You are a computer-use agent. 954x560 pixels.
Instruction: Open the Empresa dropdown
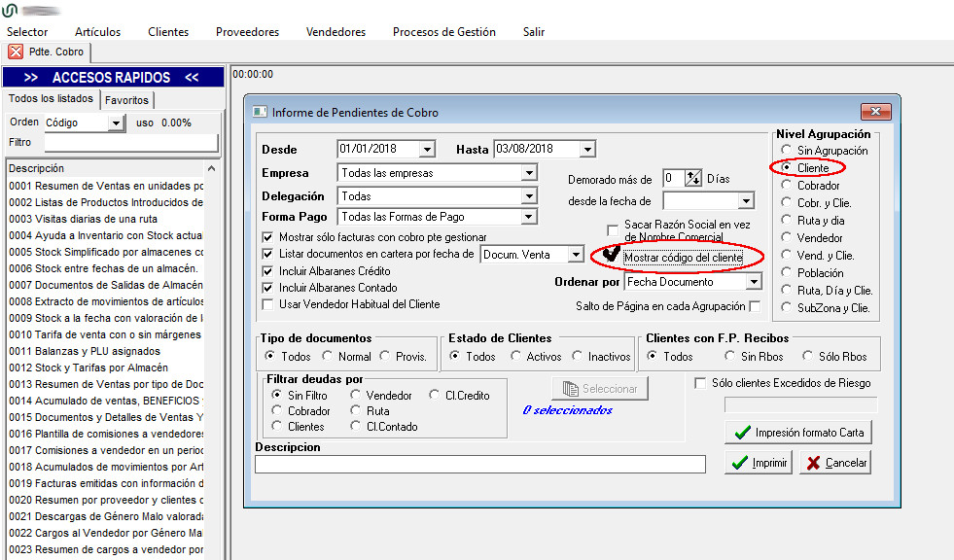(x=528, y=173)
